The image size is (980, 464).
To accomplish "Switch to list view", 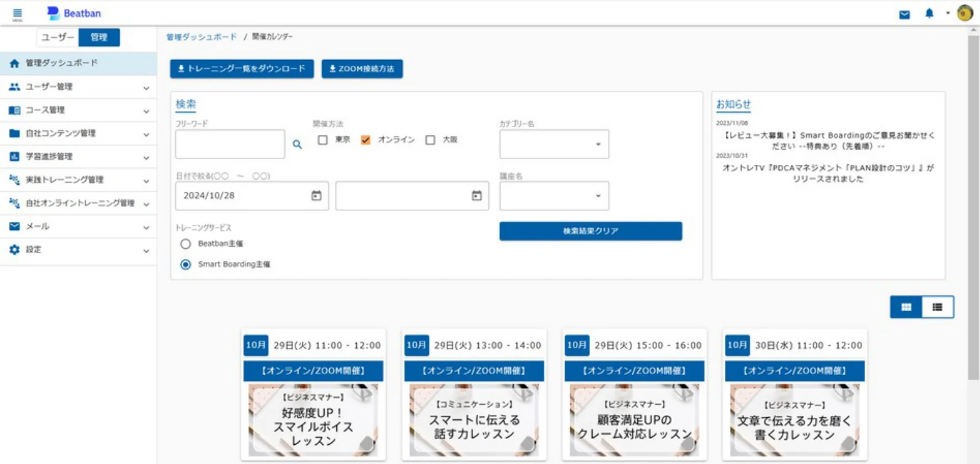I will (938, 307).
